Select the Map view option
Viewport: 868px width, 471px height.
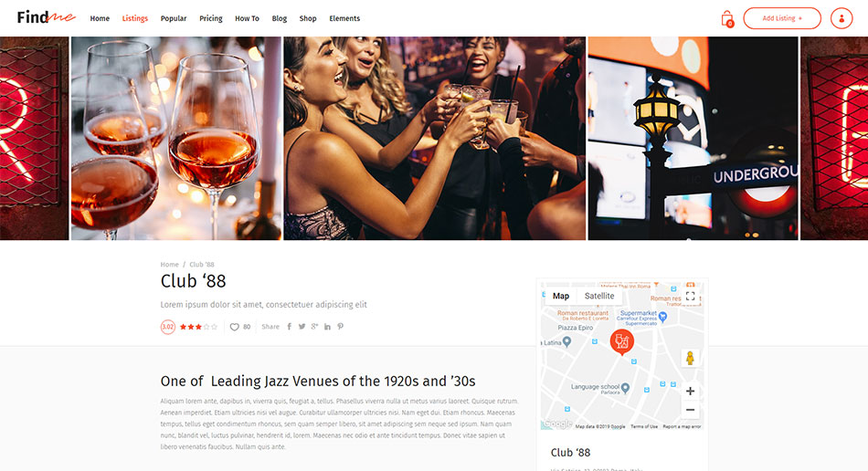pos(561,296)
